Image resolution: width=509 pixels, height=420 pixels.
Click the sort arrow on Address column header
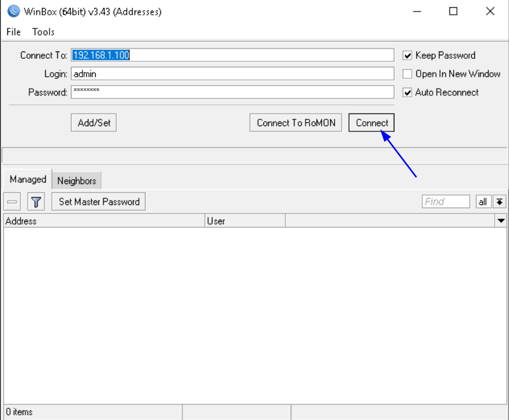click(x=21, y=221)
